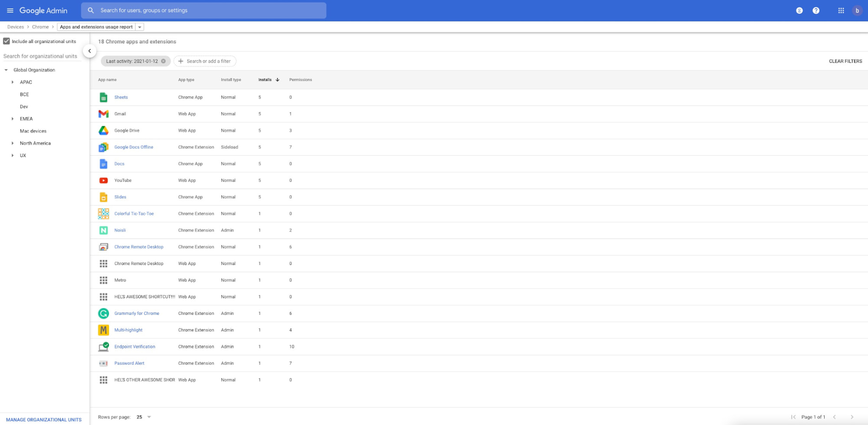
Task: Focus the search users, groups or settings field
Action: (x=203, y=11)
